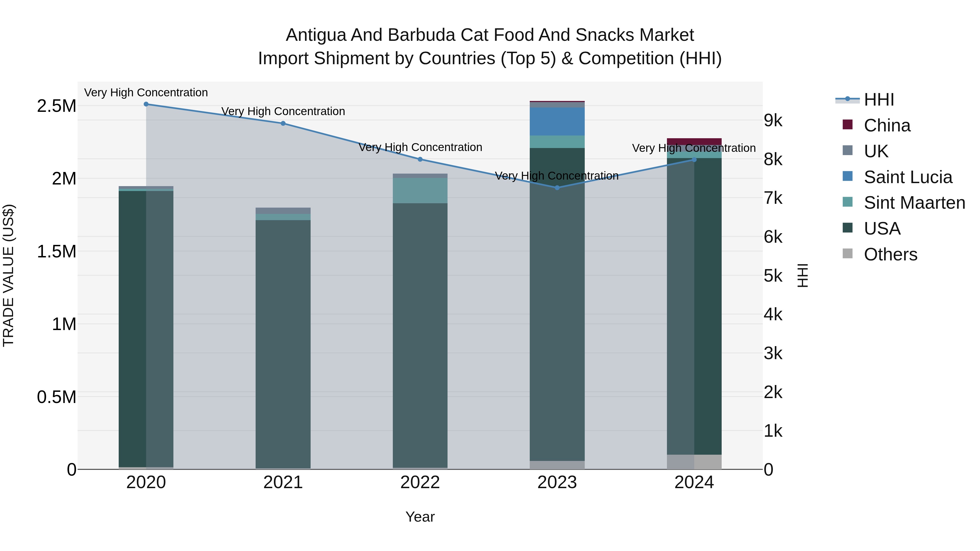The width and height of the screenshot is (980, 551).
Task: Click the Others segment in 2024 bar
Action: tap(694, 462)
